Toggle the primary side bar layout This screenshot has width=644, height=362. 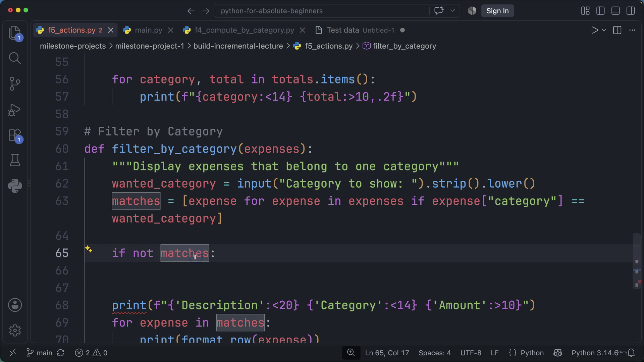[600, 11]
